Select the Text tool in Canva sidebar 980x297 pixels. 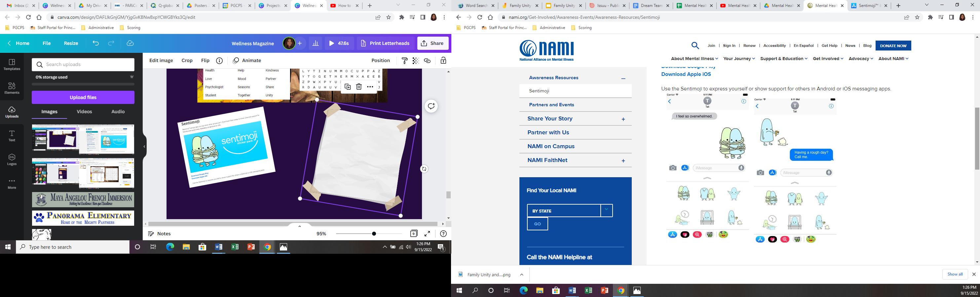tap(12, 136)
